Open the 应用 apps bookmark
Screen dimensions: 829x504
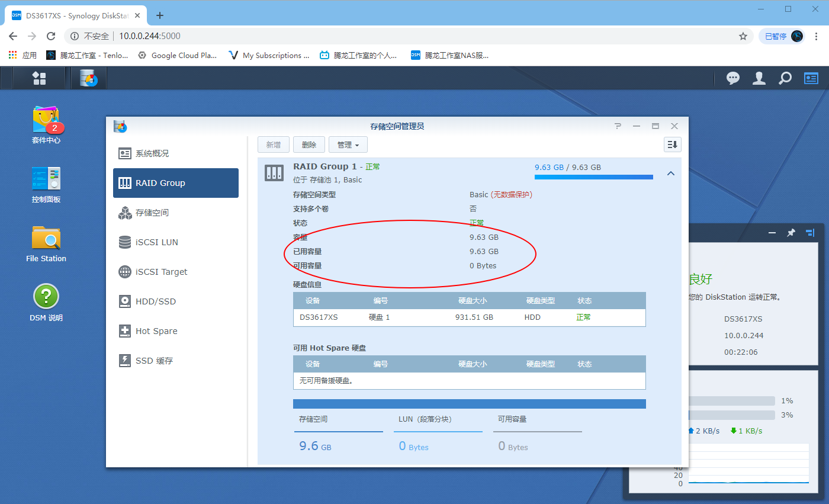tap(23, 55)
